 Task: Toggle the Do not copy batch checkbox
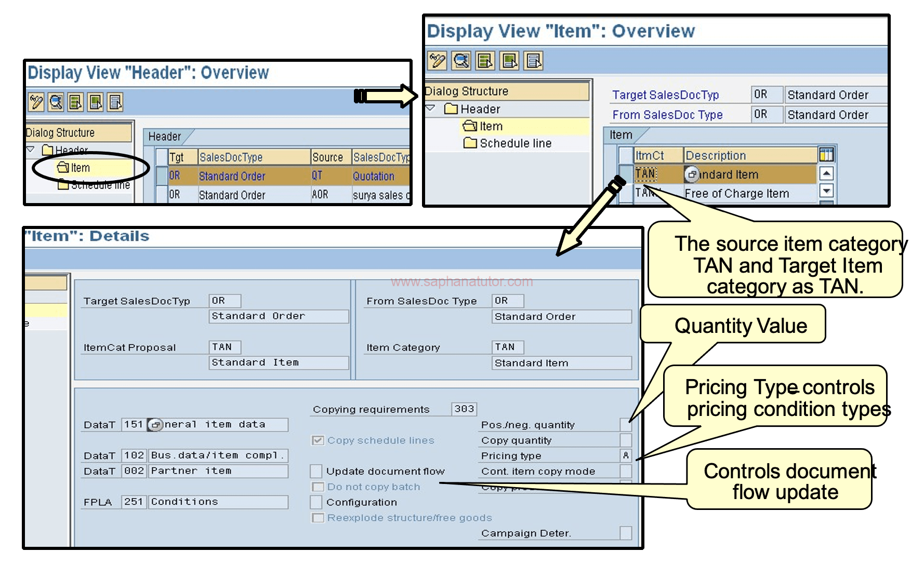318,487
